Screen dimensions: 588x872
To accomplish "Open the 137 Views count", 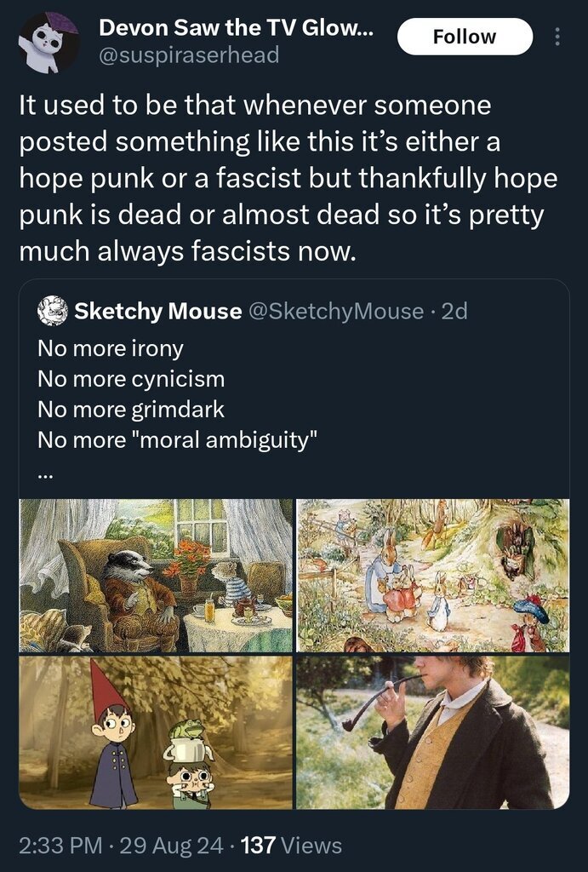I will [x=292, y=846].
